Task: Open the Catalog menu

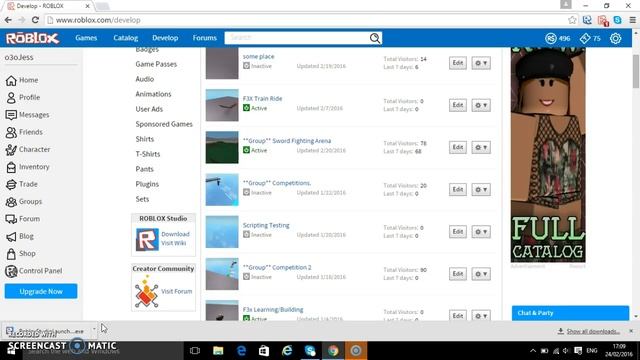Action: pos(126,38)
